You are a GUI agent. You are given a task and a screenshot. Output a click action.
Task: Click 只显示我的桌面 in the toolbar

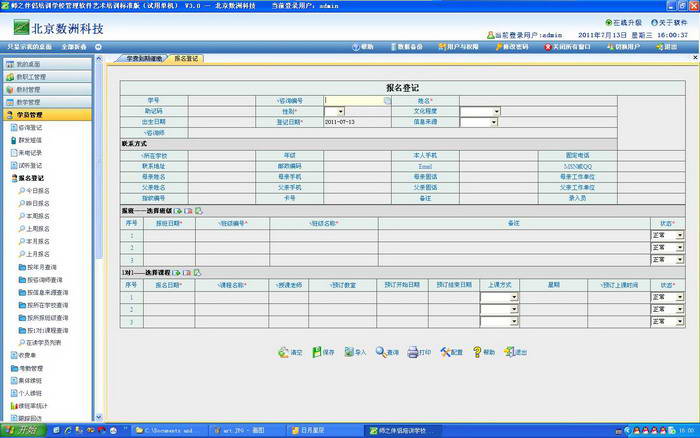29,47
